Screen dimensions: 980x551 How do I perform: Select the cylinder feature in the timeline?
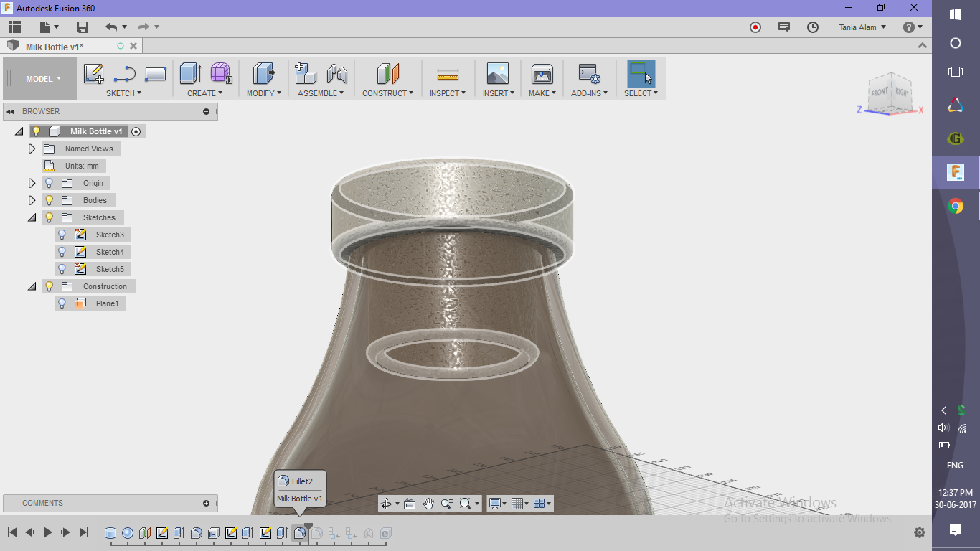coord(110,533)
